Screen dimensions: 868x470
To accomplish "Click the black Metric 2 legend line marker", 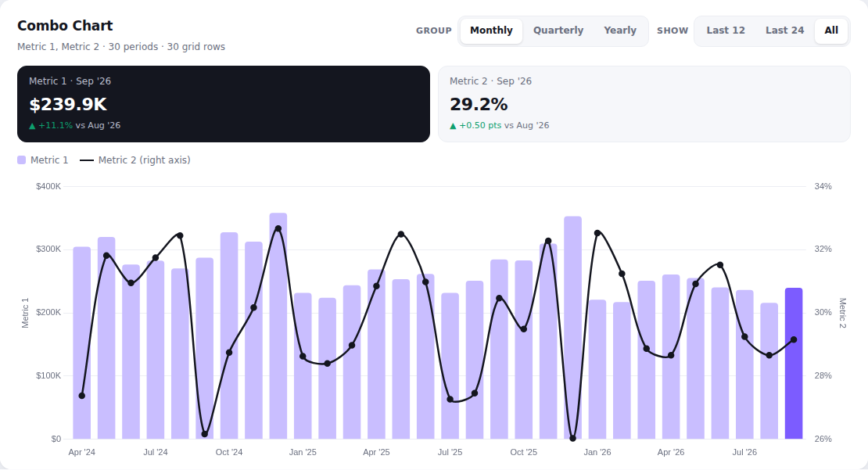I will 87,160.
